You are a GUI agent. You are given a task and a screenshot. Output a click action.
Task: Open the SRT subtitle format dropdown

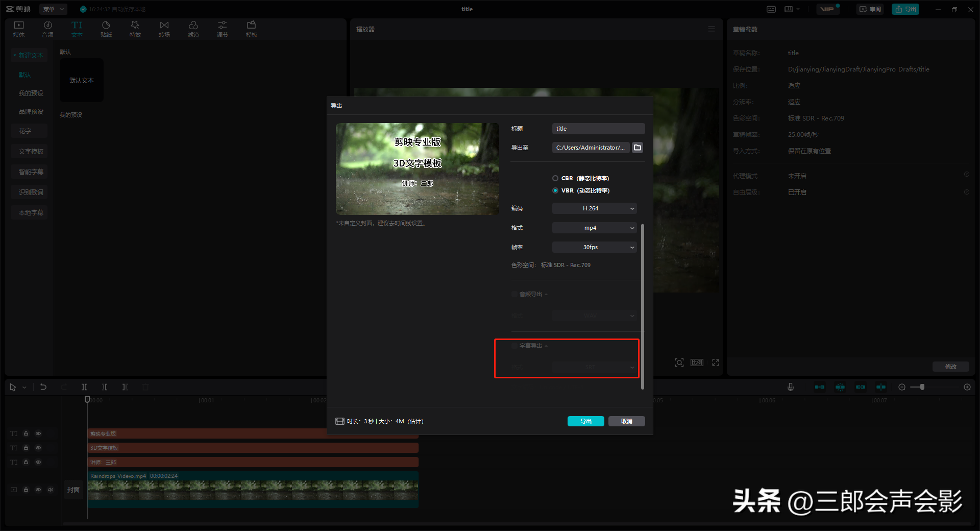[594, 367]
